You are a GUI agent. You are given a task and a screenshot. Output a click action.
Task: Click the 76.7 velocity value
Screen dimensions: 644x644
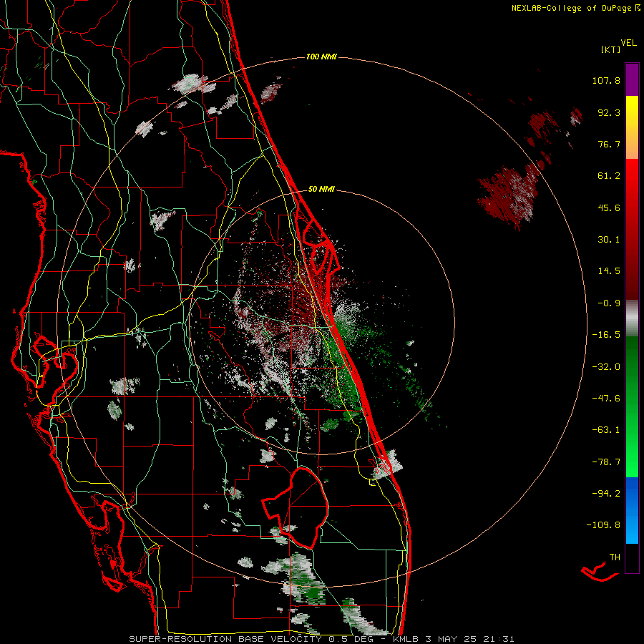pyautogui.click(x=609, y=144)
